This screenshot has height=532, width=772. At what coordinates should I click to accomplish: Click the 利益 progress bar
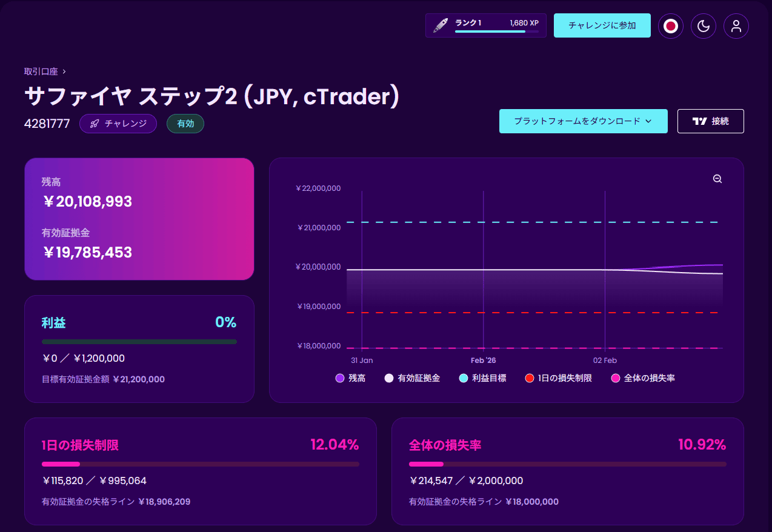pos(139,342)
